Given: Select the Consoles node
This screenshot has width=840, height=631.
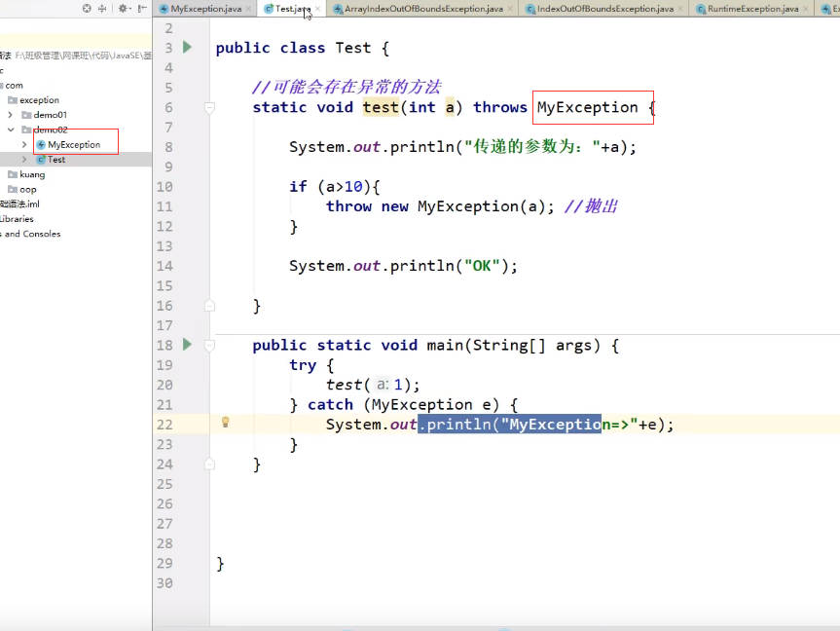Looking at the screenshot, I should (30, 234).
